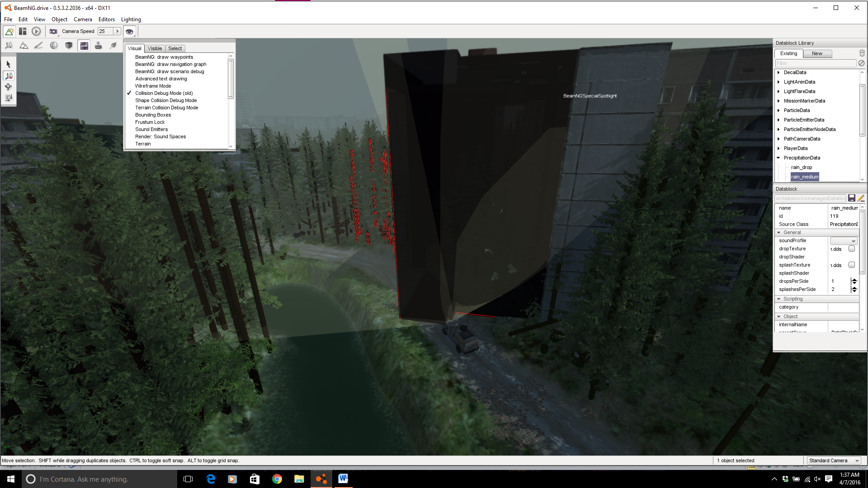This screenshot has height=488, width=868.
Task: Collapse the PrecipitationData tree node
Action: (x=778, y=158)
